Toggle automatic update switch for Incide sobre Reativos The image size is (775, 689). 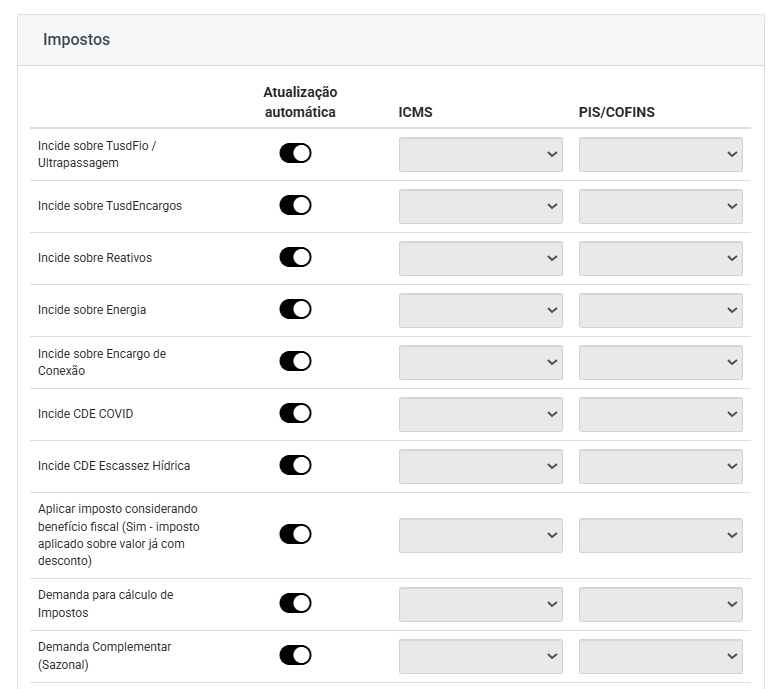coord(295,257)
